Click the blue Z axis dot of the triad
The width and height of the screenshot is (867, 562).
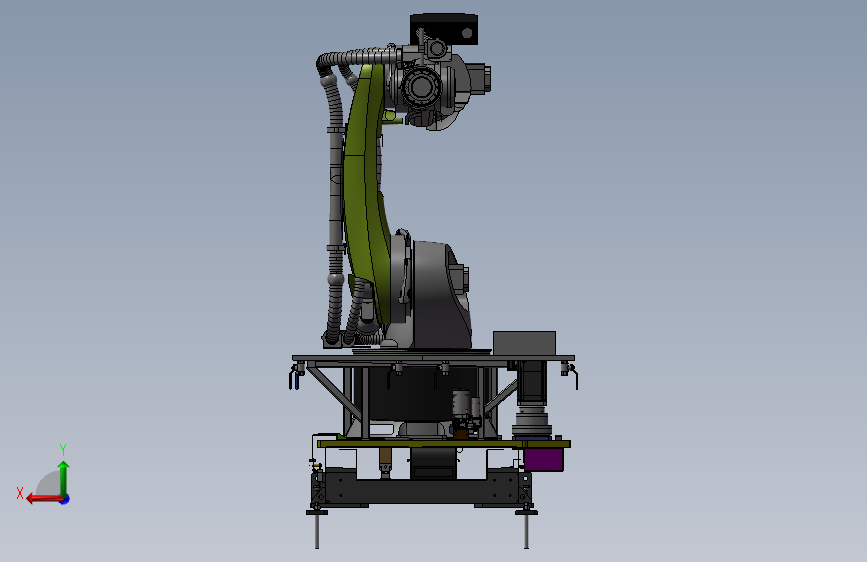click(x=65, y=499)
